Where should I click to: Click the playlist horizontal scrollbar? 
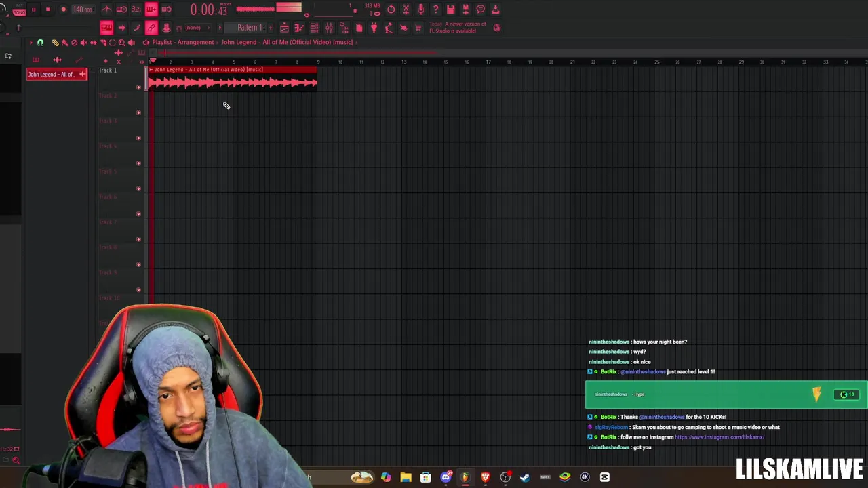[x=298, y=53]
